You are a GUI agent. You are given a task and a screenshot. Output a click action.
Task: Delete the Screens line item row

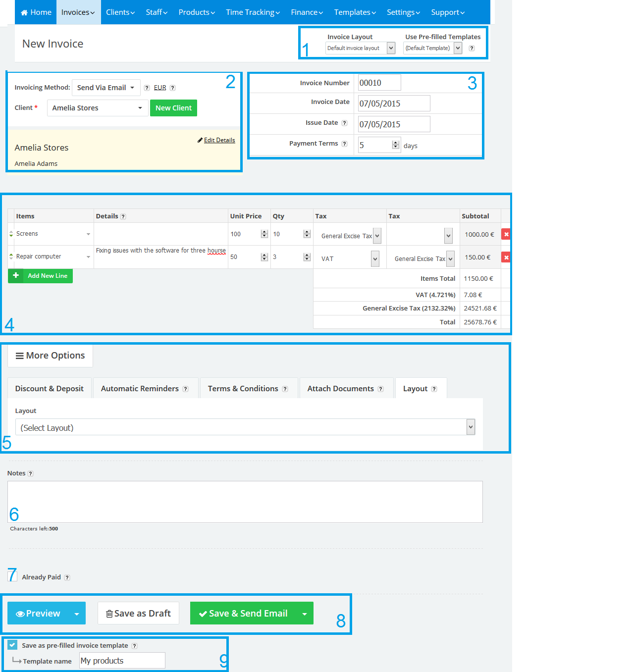506,234
